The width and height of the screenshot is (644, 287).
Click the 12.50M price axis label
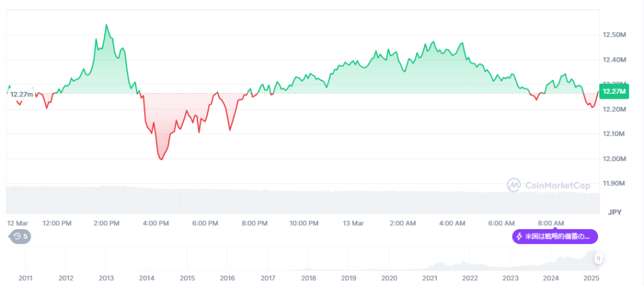coord(614,35)
